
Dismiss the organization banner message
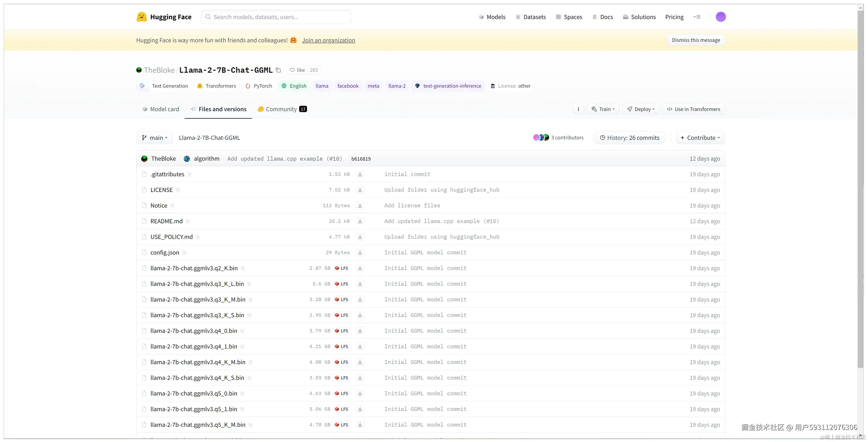tap(695, 40)
